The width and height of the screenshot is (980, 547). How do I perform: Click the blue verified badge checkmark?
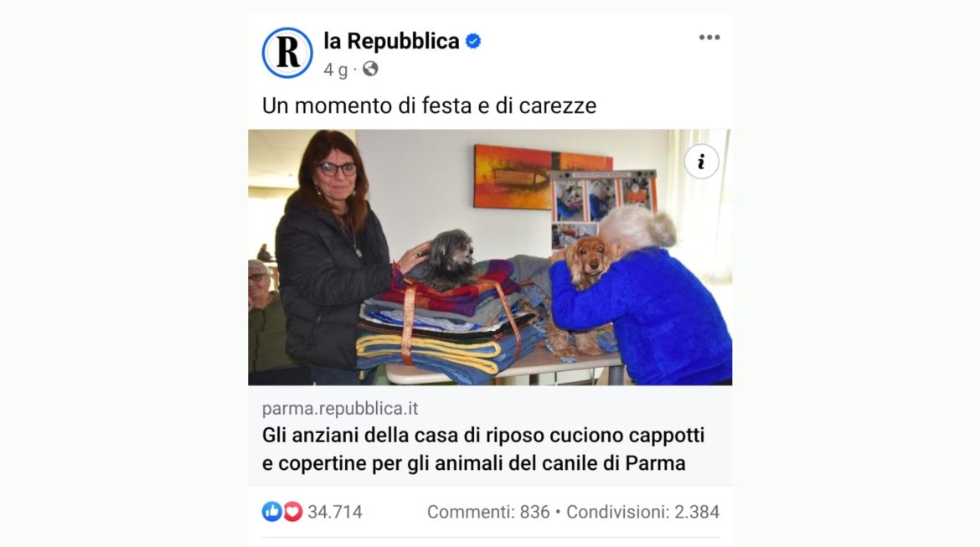pos(473,41)
